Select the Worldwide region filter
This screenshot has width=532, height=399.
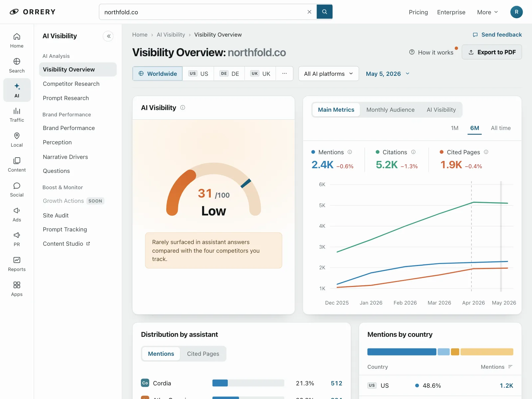[x=158, y=73]
